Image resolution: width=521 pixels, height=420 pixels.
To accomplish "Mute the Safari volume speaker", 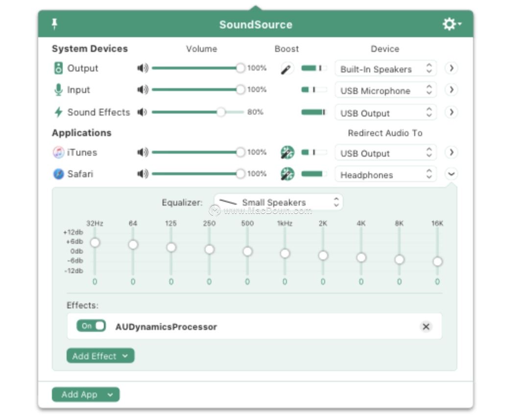I will click(x=143, y=174).
